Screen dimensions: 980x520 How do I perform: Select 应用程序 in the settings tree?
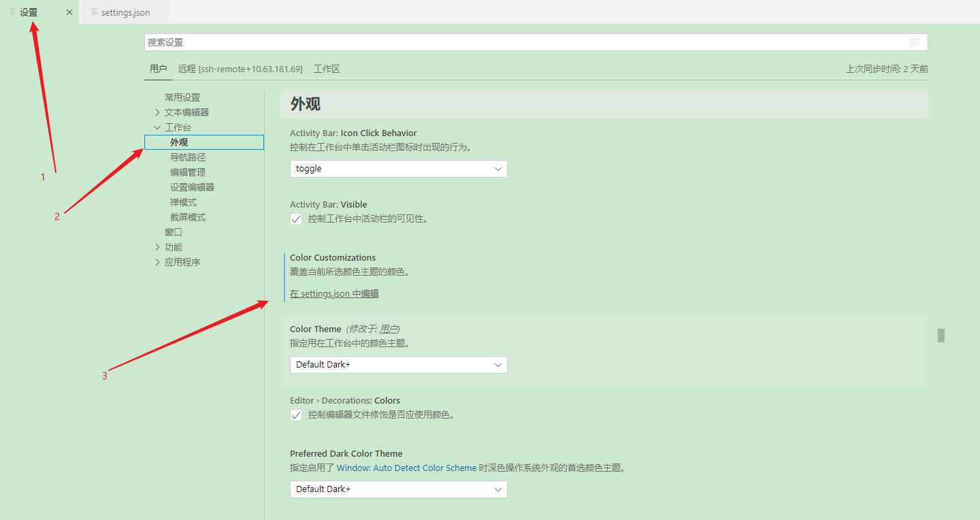click(x=182, y=262)
